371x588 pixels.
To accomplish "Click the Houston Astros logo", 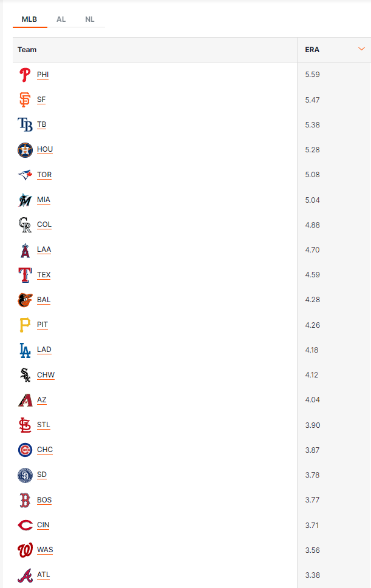I will [25, 150].
